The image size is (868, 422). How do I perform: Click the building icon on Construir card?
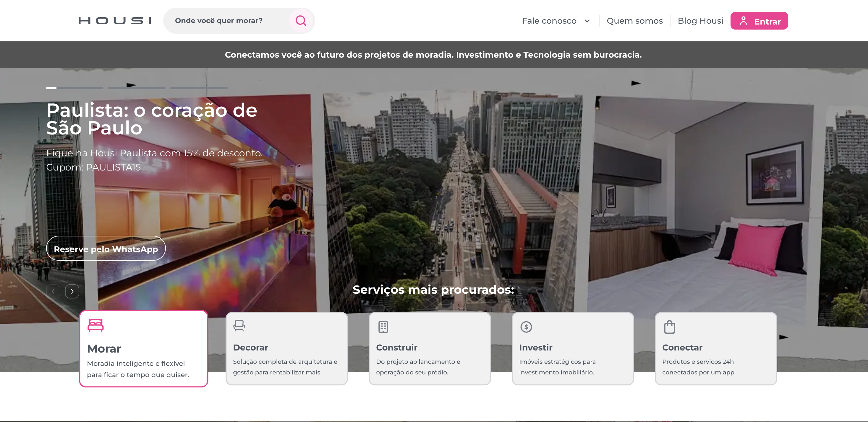(383, 327)
